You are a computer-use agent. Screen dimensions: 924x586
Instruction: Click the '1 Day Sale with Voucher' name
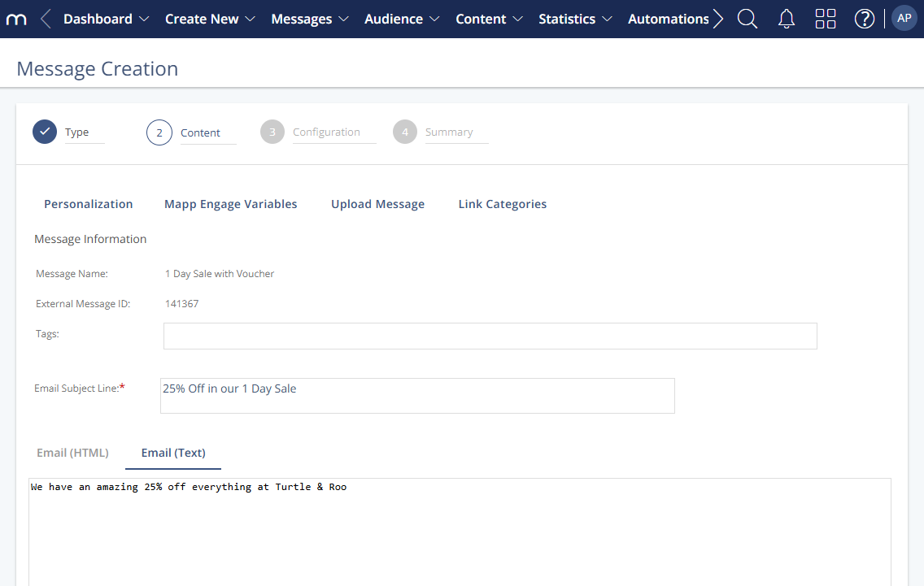click(x=220, y=273)
